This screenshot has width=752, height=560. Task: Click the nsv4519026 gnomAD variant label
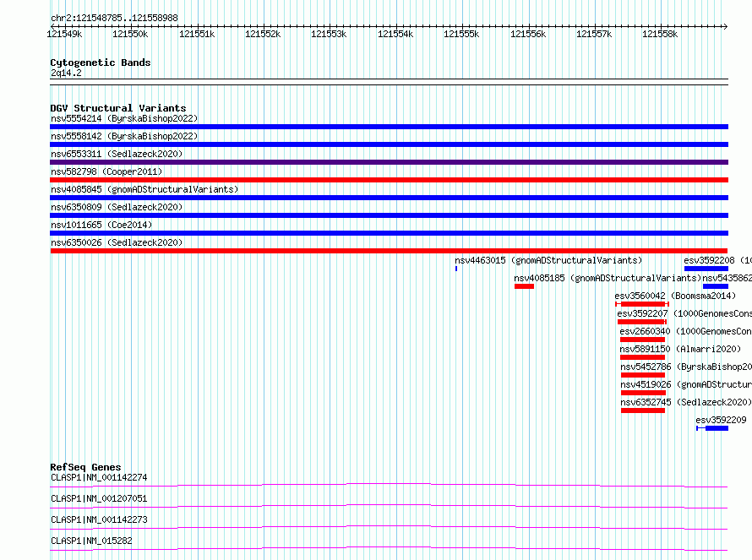(686, 384)
